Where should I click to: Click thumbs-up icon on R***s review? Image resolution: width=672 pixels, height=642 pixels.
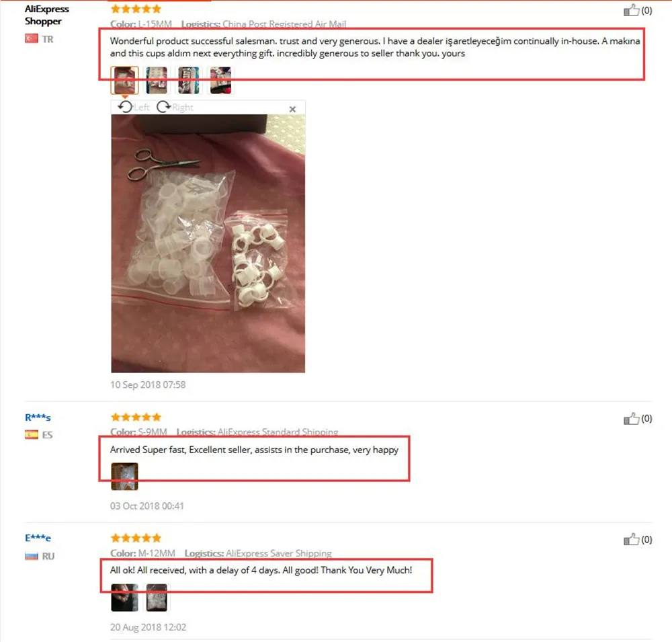pyautogui.click(x=631, y=419)
